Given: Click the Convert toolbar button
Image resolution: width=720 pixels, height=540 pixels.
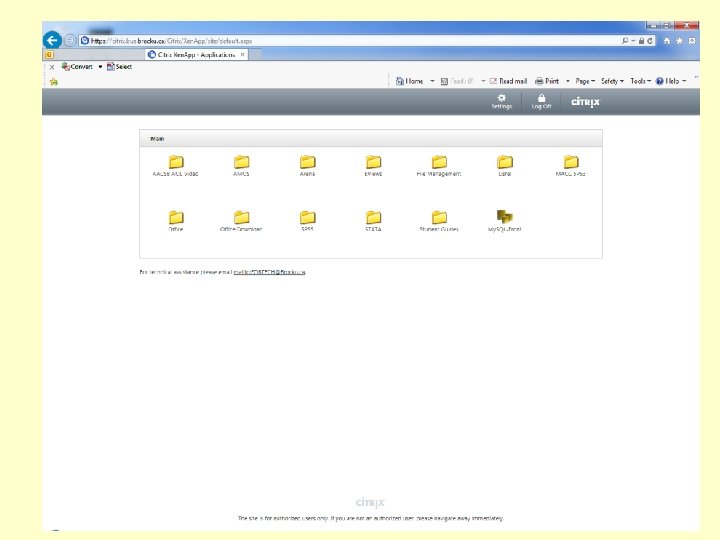Looking at the screenshot, I should tap(77, 67).
